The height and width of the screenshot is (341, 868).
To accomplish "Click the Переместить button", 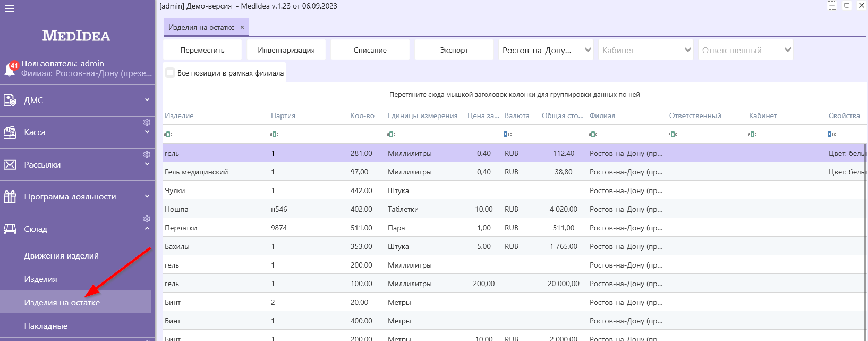I will (202, 50).
